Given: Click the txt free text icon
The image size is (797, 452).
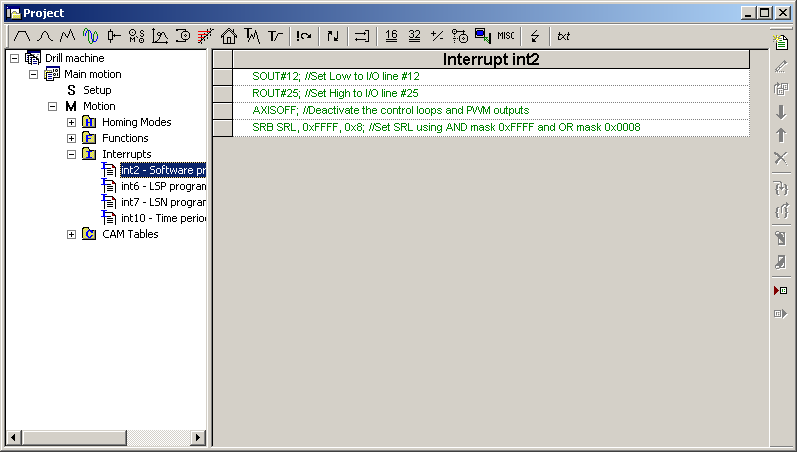Looking at the screenshot, I should 564,35.
